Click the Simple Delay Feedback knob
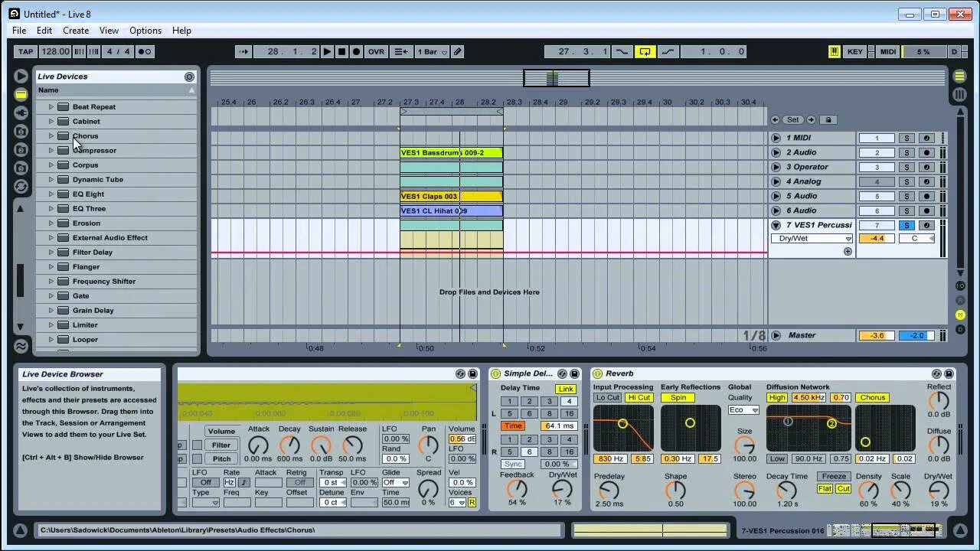Screen dimensions: 980x551 pyautogui.click(x=517, y=489)
